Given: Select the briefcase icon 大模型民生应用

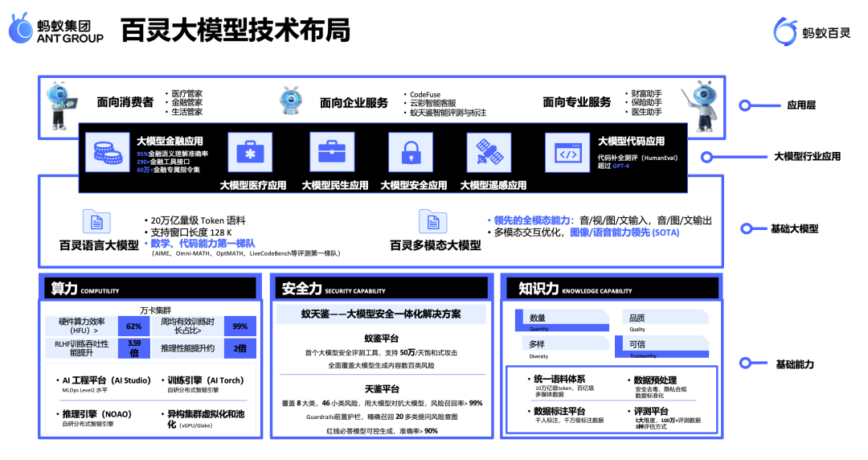Looking at the screenshot, I should click(332, 152).
